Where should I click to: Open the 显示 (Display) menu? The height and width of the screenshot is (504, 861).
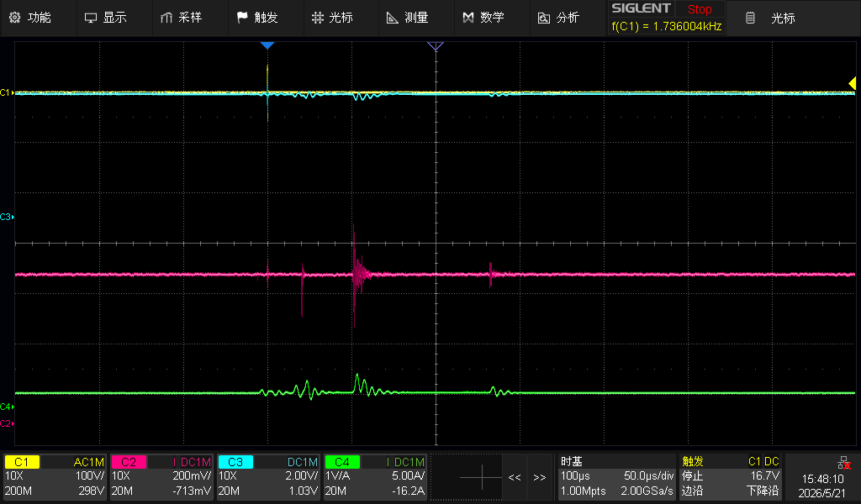(106, 18)
